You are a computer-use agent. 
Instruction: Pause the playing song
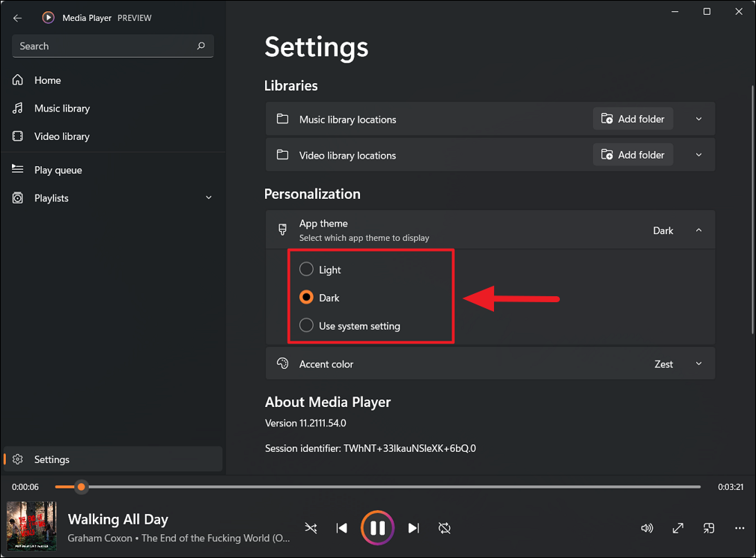pyautogui.click(x=377, y=528)
